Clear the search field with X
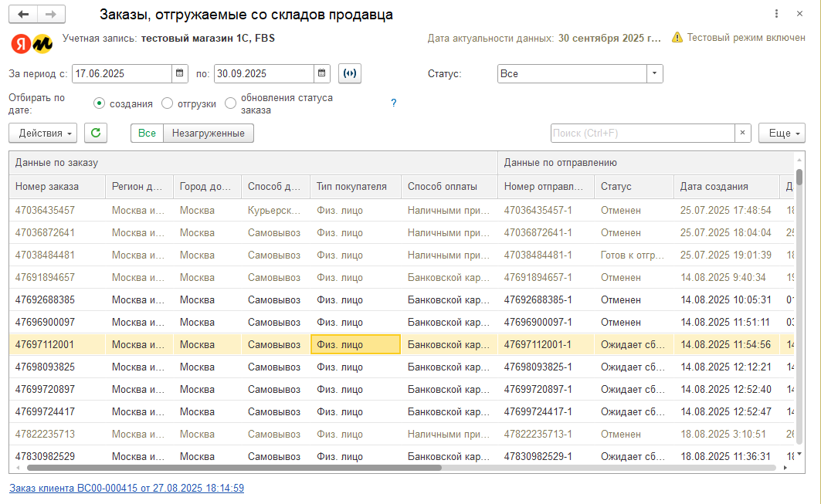This screenshot has width=821, height=504. click(742, 133)
